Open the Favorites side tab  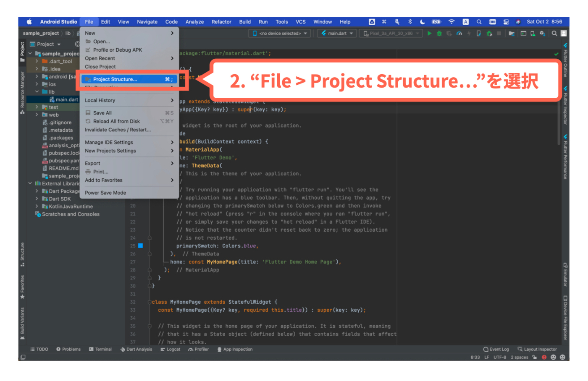22,287
